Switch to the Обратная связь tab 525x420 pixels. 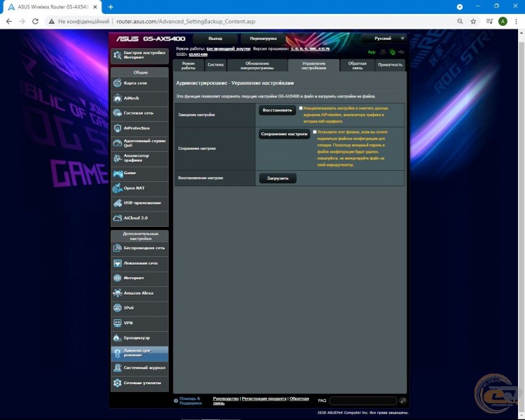coord(357,65)
